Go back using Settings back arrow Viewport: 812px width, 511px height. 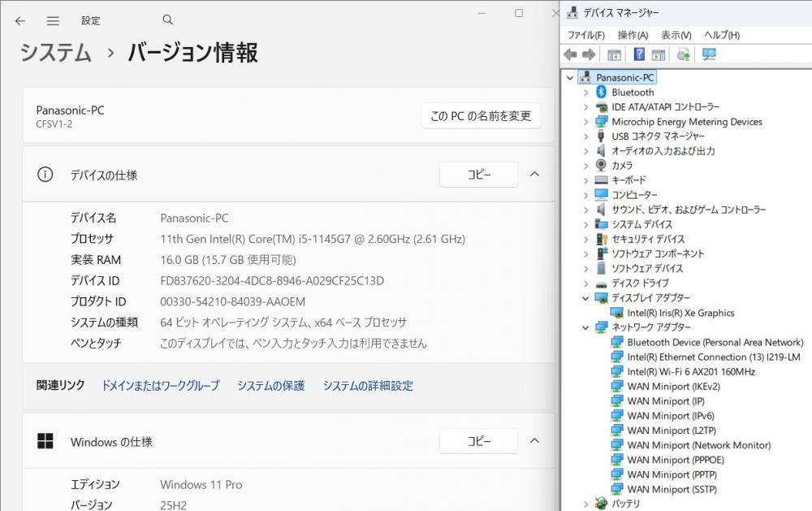click(20, 21)
